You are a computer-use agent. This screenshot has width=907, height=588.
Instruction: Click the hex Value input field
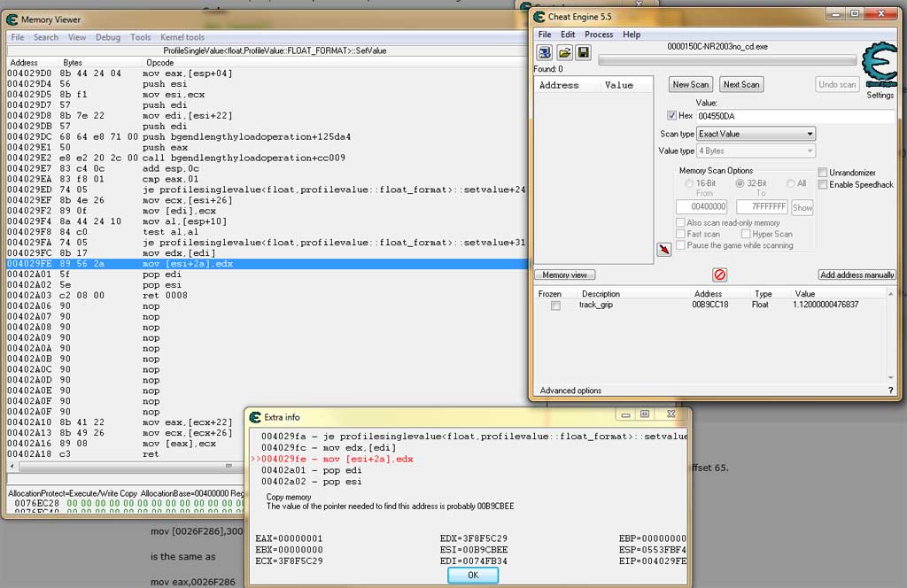(795, 116)
